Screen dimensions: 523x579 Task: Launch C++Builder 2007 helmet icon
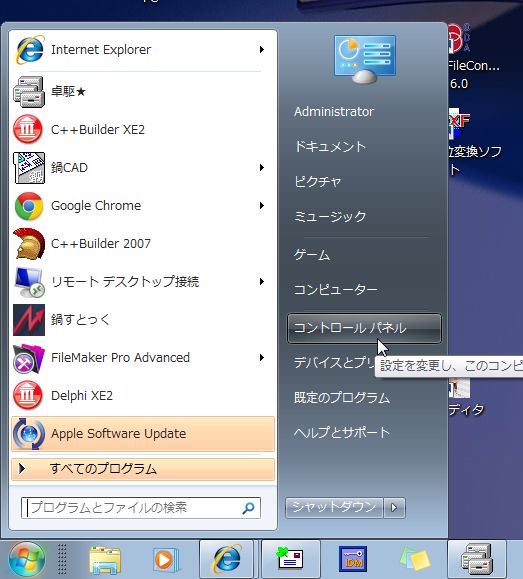coord(29,244)
